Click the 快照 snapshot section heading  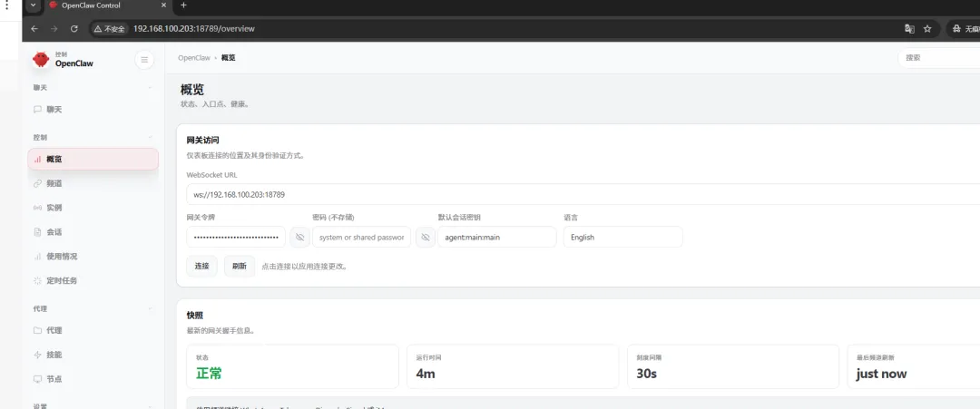pos(194,316)
